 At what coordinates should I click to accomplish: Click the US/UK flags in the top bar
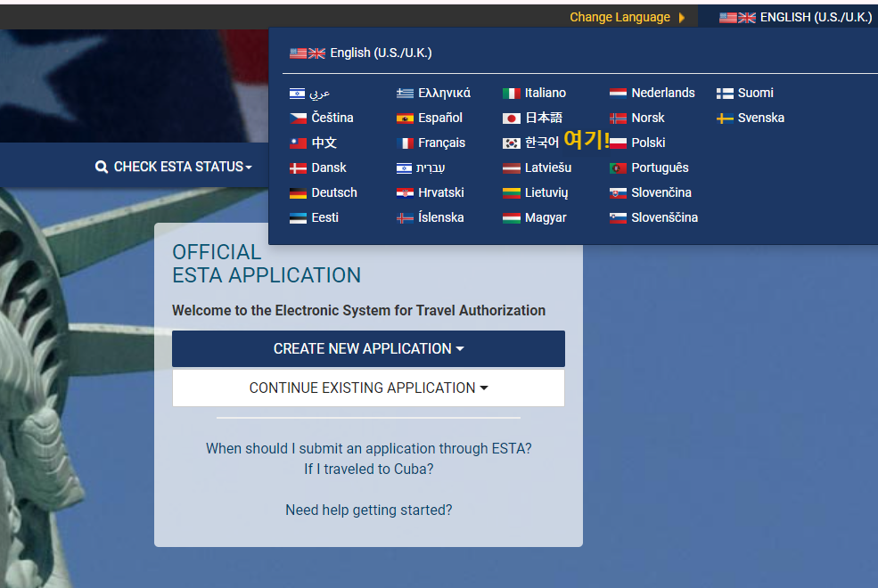(737, 18)
